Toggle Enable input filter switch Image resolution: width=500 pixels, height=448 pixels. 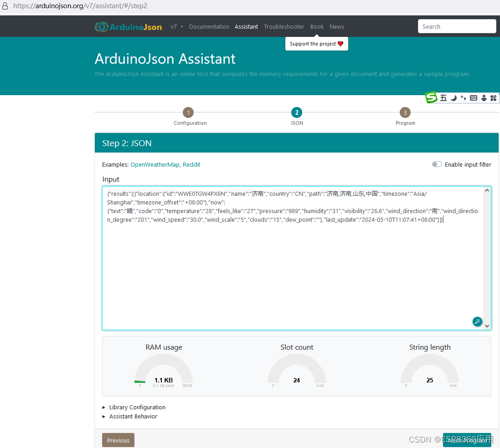coord(437,164)
